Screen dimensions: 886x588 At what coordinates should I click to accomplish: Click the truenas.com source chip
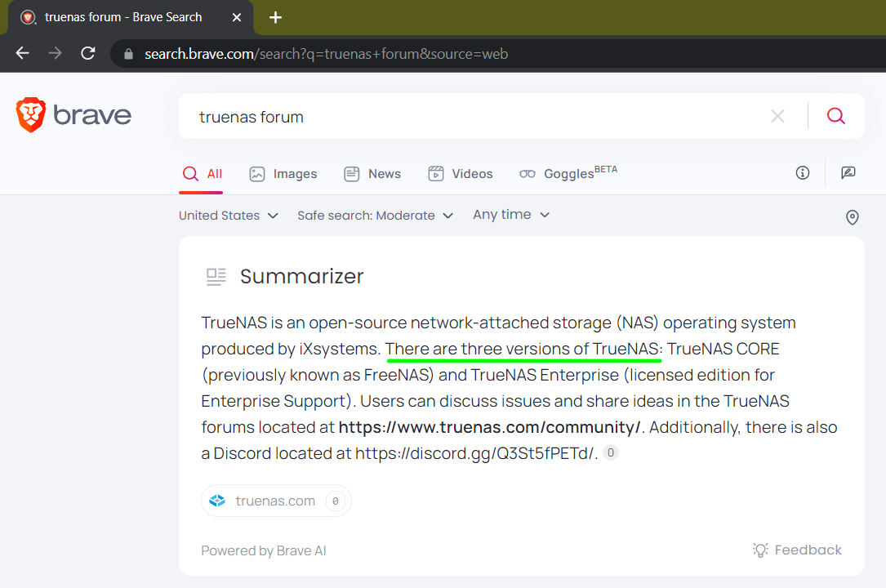click(x=276, y=501)
